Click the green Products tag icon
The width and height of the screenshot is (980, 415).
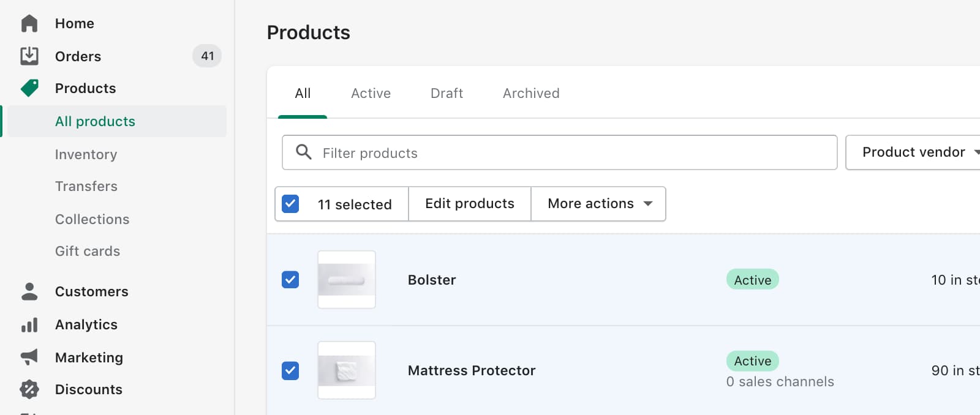[x=29, y=88]
